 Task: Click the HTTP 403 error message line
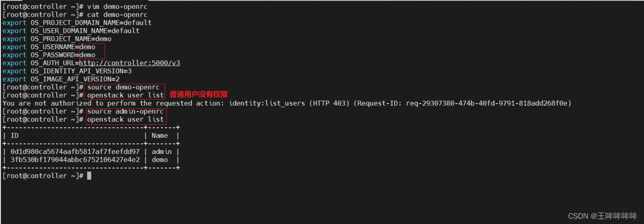(287, 103)
